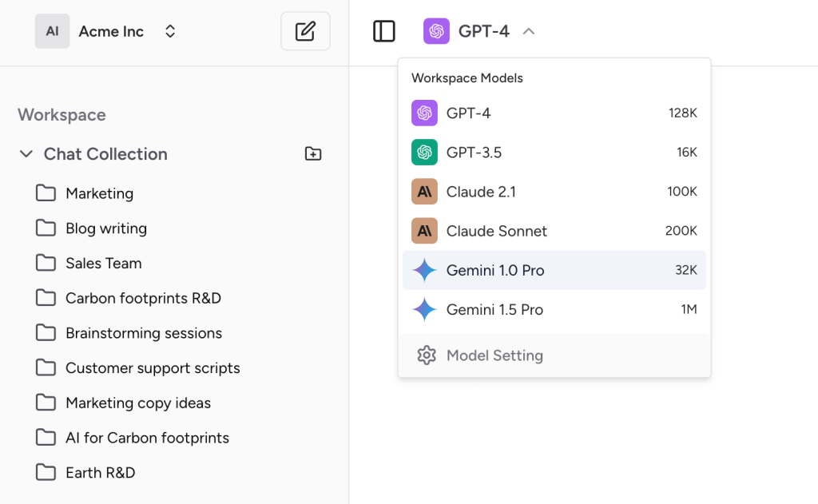Click the 200K context size label
818x504 pixels.
(681, 231)
